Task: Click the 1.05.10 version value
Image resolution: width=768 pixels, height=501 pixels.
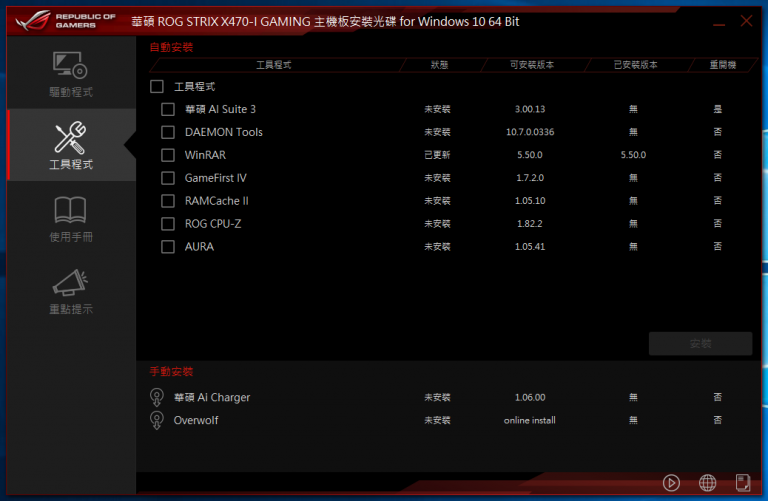Action: (x=530, y=201)
